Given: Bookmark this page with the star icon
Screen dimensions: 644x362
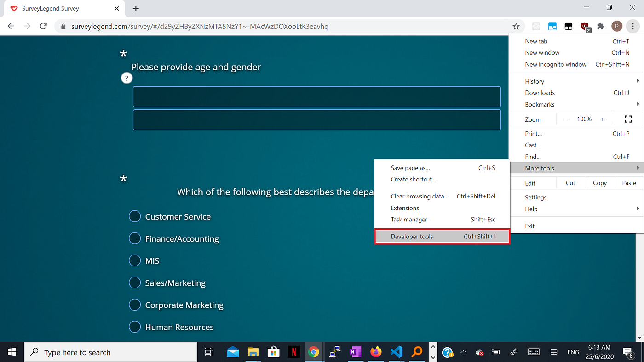Looking at the screenshot, I should (x=516, y=26).
